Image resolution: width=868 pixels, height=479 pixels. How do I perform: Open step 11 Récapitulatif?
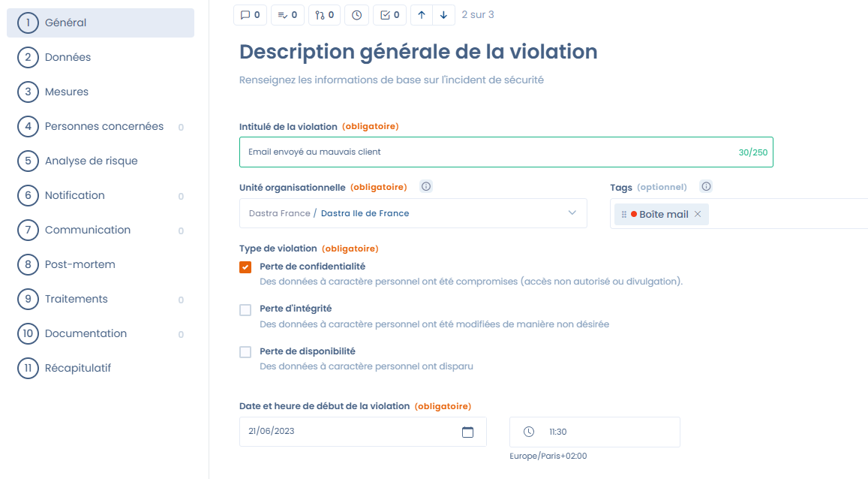[101, 368]
